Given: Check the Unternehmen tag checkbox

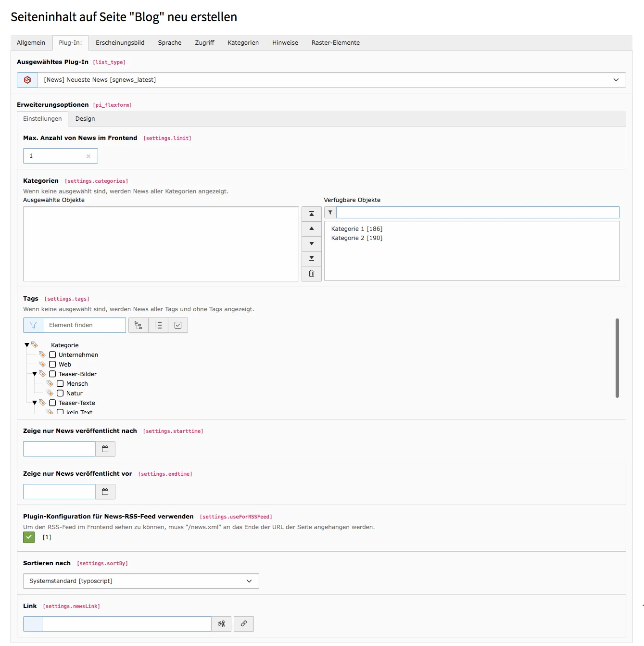Looking at the screenshot, I should 53,355.
